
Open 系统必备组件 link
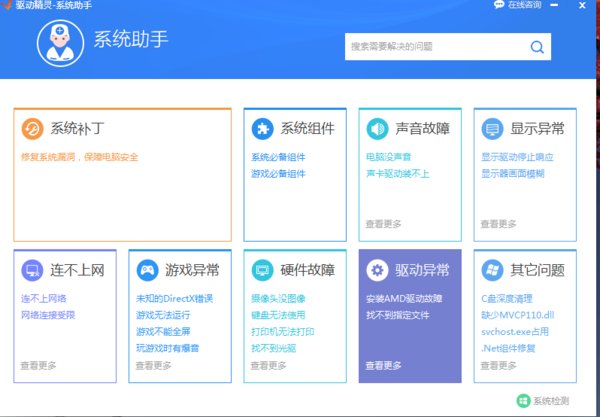tap(278, 157)
